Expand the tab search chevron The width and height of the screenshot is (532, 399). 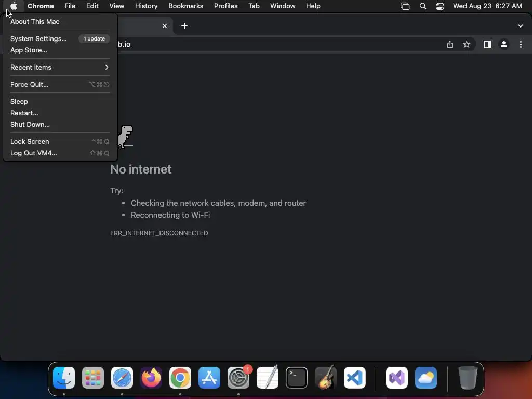(521, 26)
